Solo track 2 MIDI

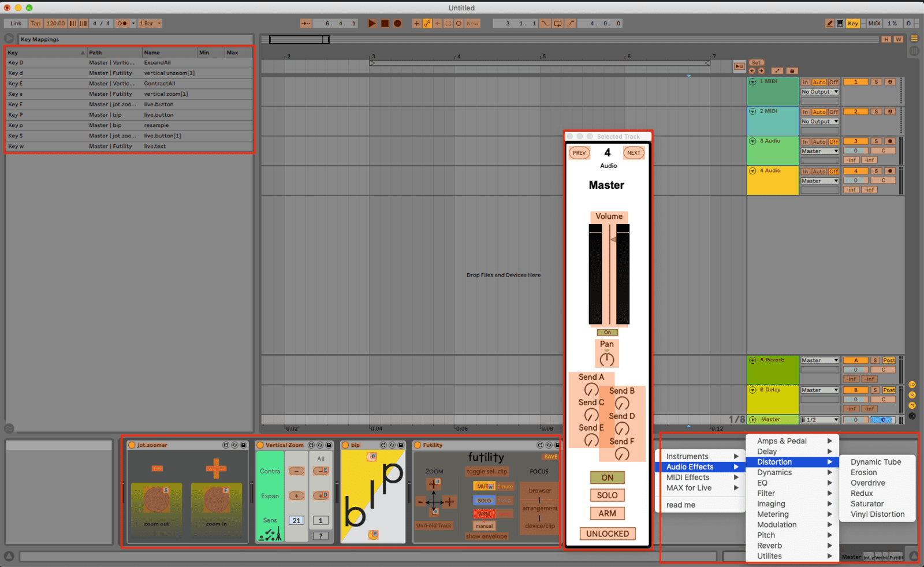(x=876, y=111)
